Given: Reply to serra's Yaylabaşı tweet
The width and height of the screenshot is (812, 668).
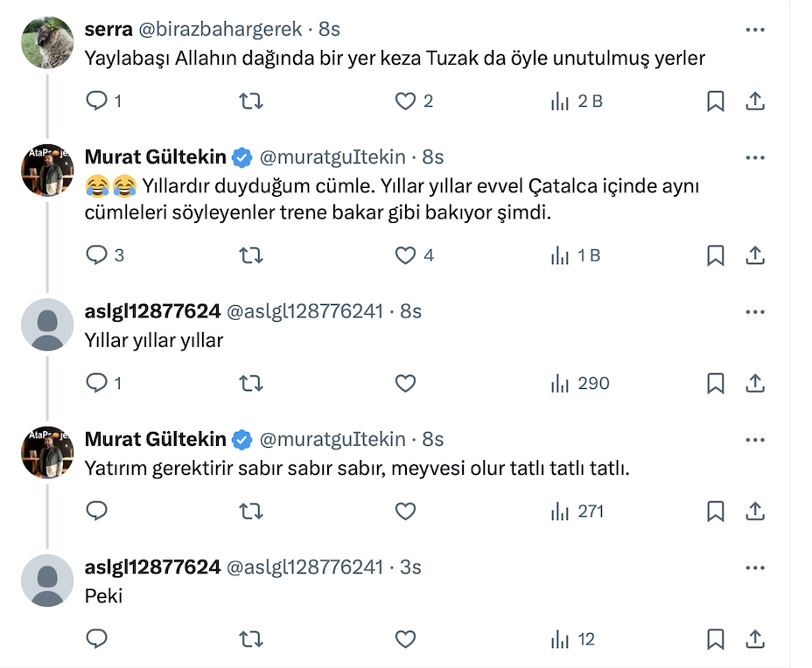Looking at the screenshot, I should click(97, 101).
